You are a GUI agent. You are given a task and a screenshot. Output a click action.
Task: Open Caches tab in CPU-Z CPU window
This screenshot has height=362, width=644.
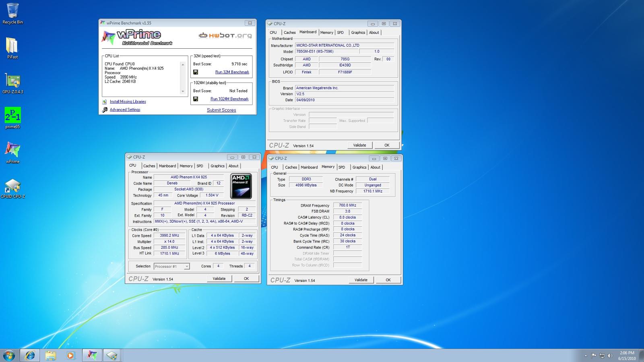149,166
